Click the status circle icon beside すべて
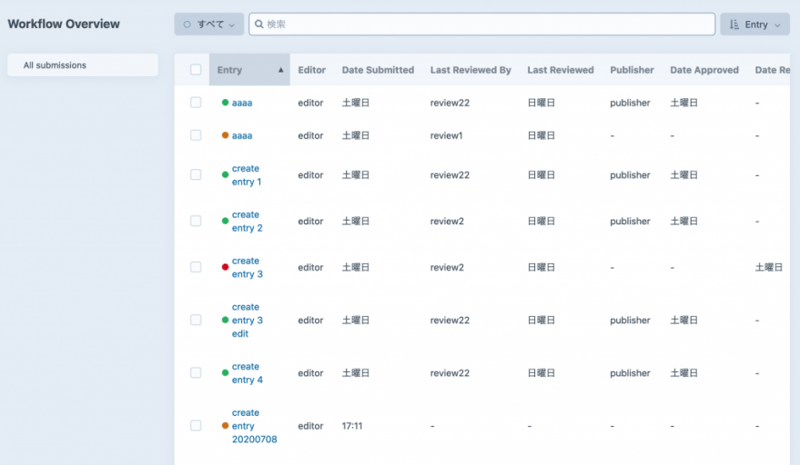The image size is (800, 465). (187, 24)
